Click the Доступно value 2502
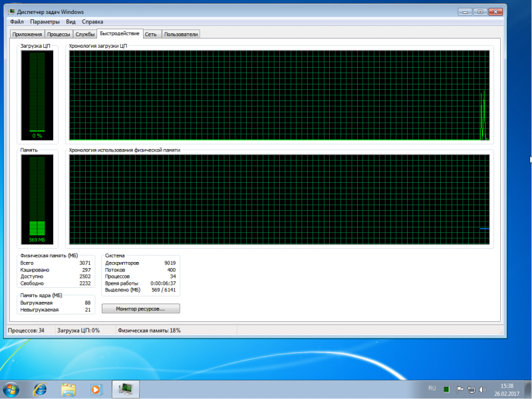Screen dimensions: 532x399 [85, 277]
